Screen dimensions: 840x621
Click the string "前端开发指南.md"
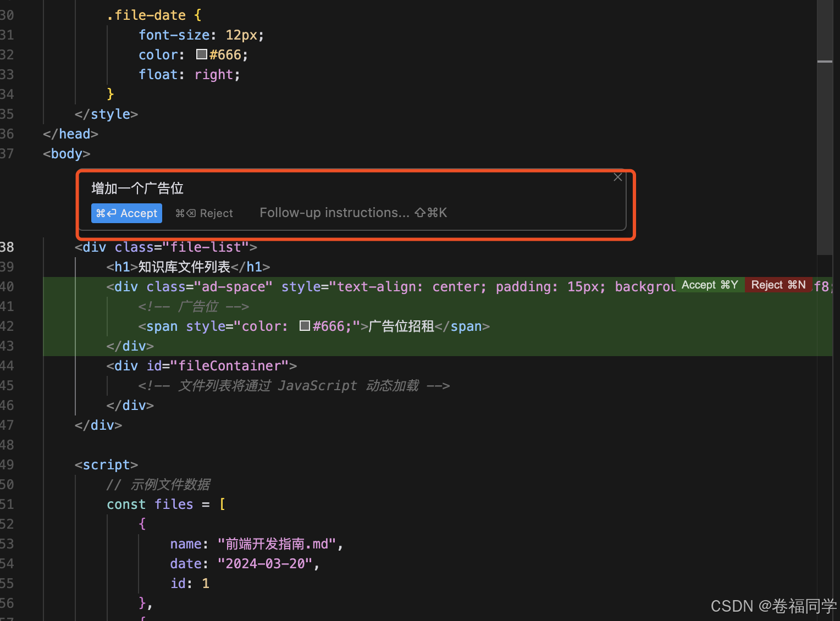point(277,544)
